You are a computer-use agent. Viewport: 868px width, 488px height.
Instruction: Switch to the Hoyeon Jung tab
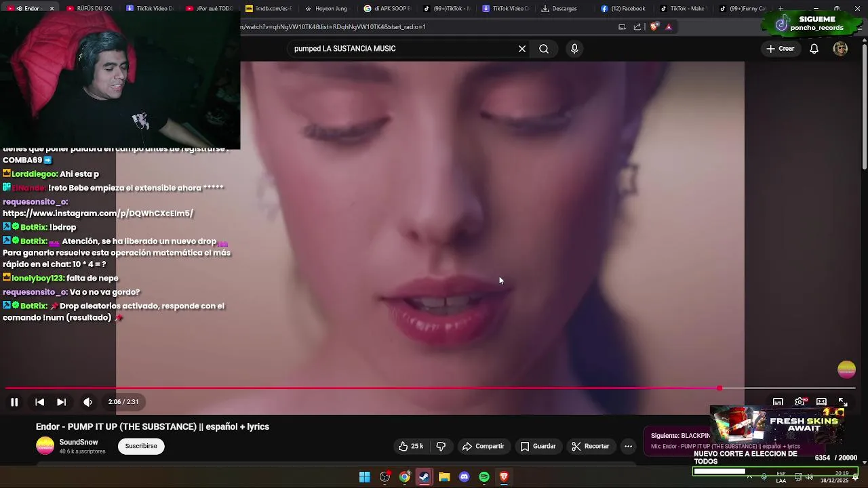click(x=327, y=9)
